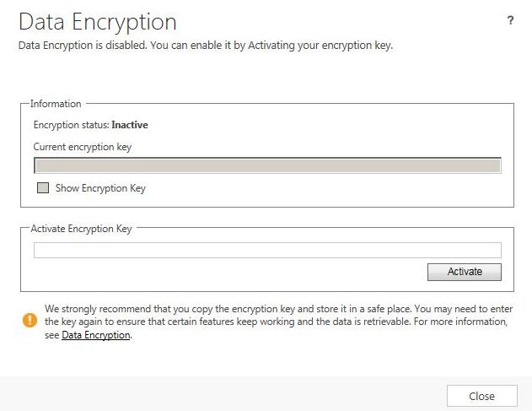
Task: Click the bold "Inactive" status value
Action: coord(130,125)
